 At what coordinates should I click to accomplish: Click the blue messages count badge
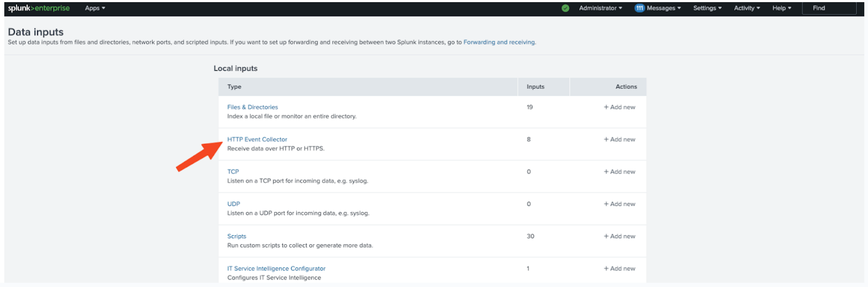coord(639,8)
